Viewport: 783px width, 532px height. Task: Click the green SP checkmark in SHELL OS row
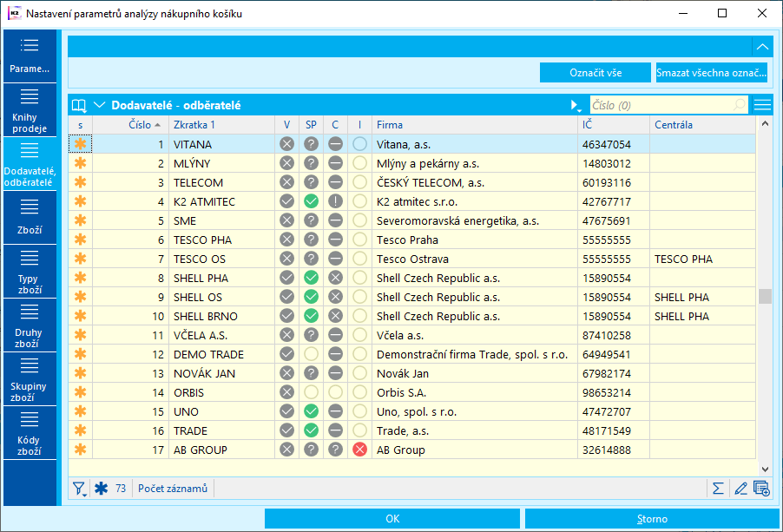coord(311,297)
